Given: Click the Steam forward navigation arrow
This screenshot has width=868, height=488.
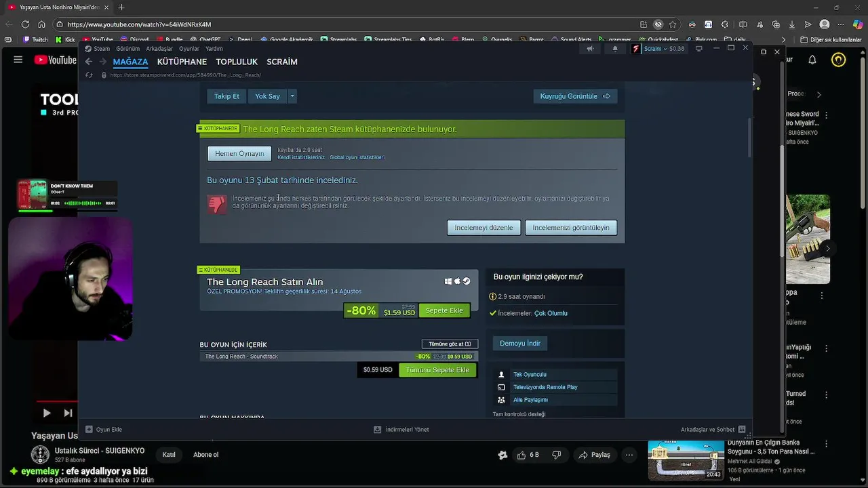Looking at the screenshot, I should (x=103, y=62).
